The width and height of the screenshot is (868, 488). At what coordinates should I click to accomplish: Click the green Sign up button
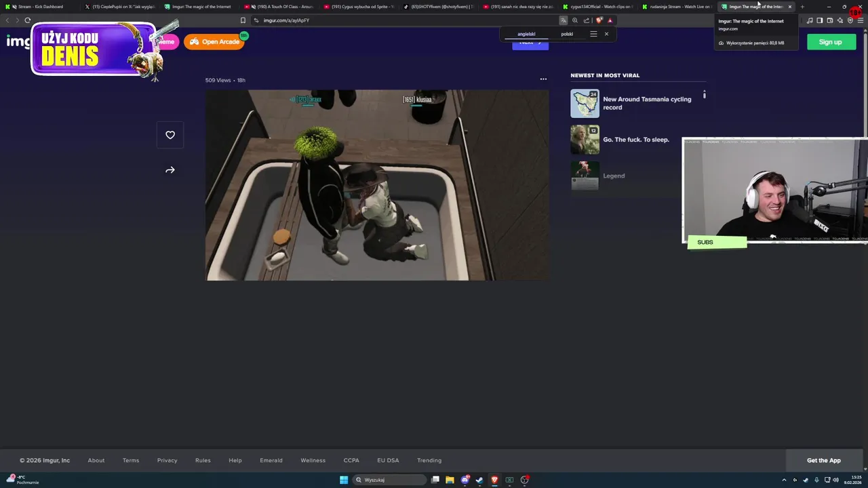831,42
